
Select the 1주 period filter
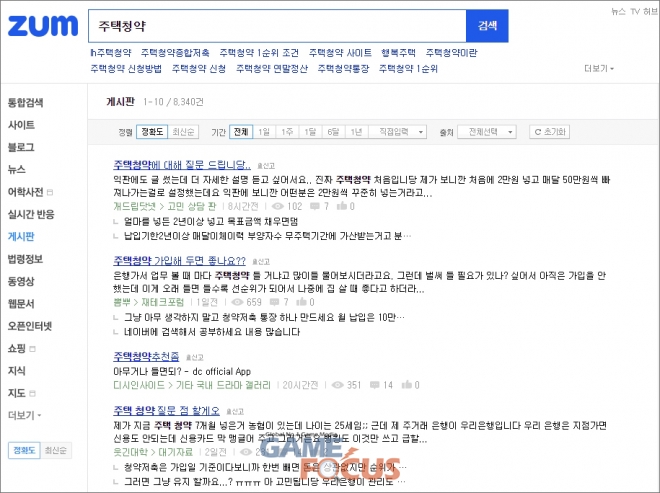tap(287, 131)
